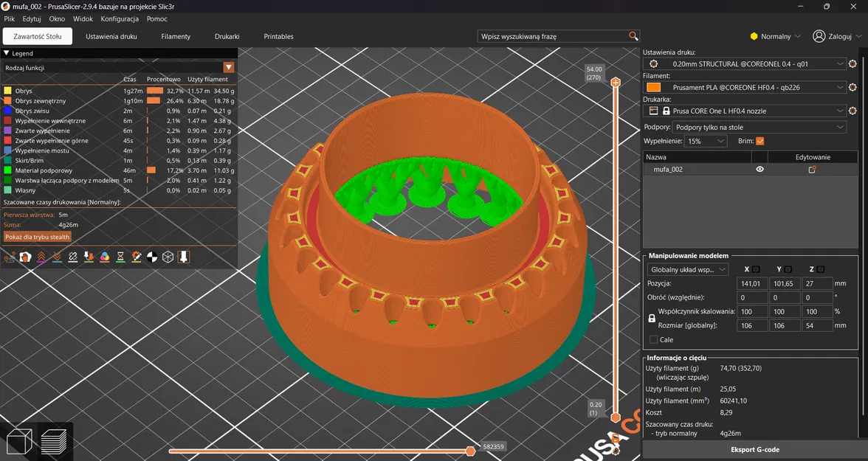Toggle center of gravity icon
868x461 pixels.
[152, 257]
